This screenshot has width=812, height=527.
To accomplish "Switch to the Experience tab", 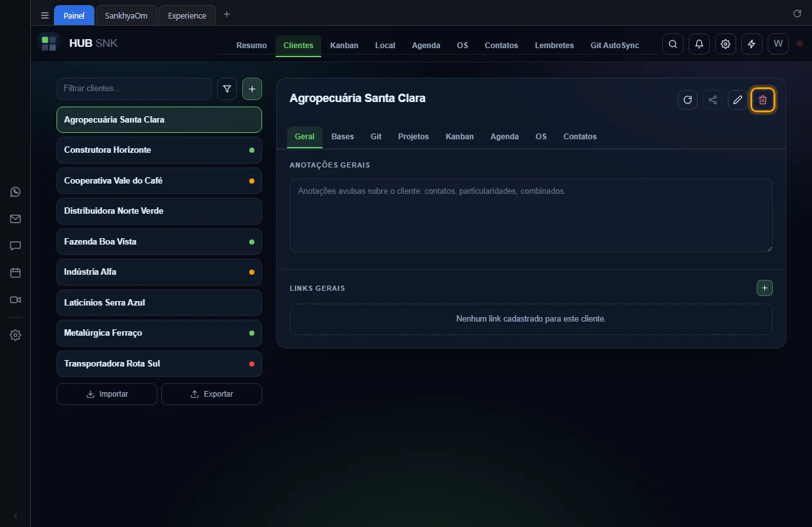I will (x=187, y=15).
